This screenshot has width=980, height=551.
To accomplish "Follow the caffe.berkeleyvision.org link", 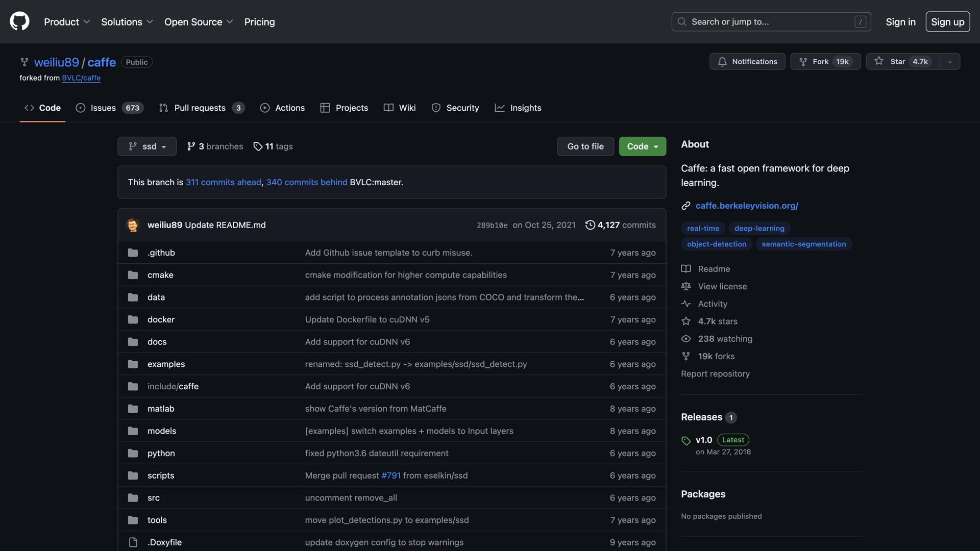I will (x=746, y=206).
